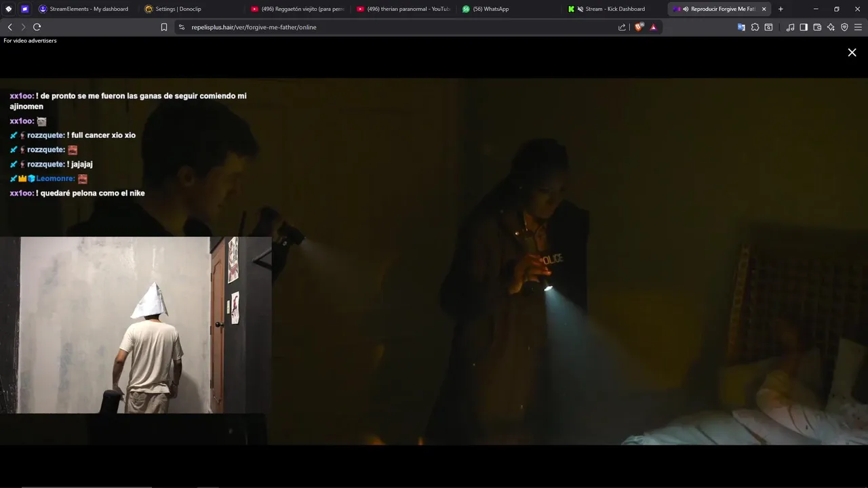
Task: Open the extensions puzzle icon
Action: pyautogui.click(x=755, y=27)
